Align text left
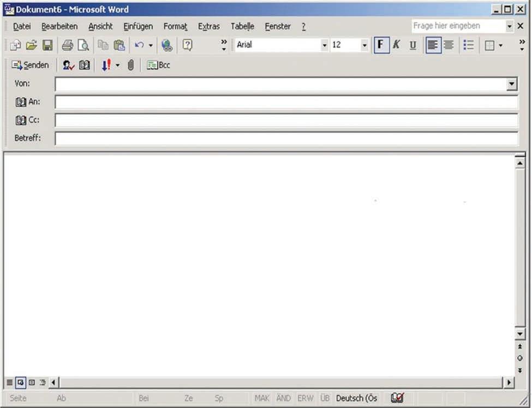The width and height of the screenshot is (532, 408). (x=433, y=45)
